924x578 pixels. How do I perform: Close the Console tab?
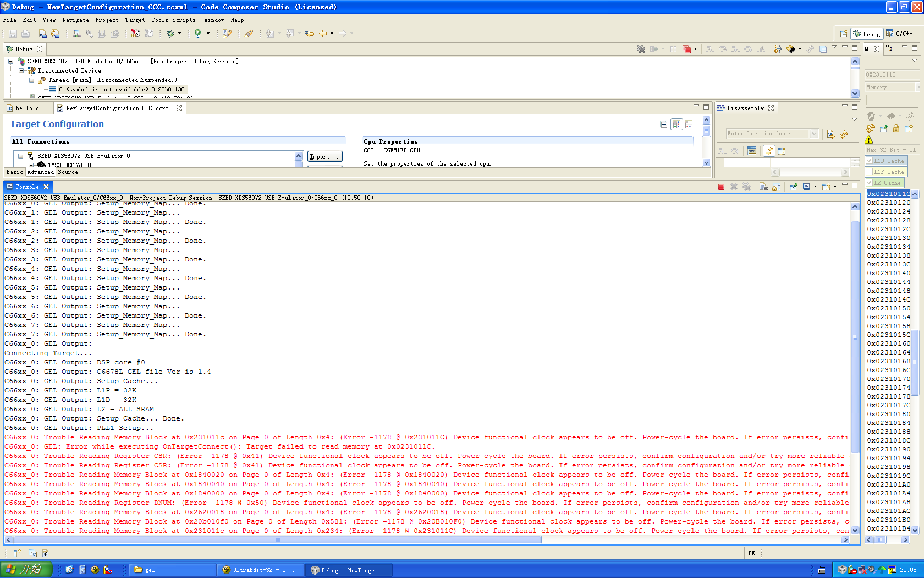coord(46,187)
